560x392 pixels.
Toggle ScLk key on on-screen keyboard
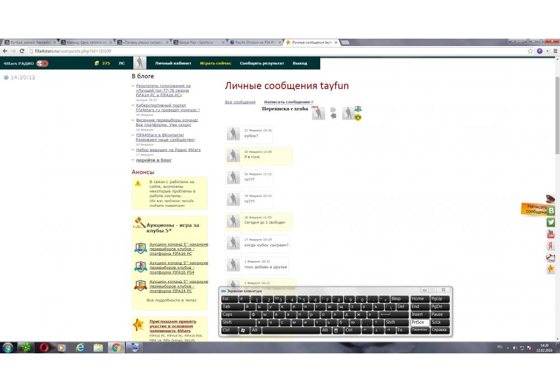point(436,323)
